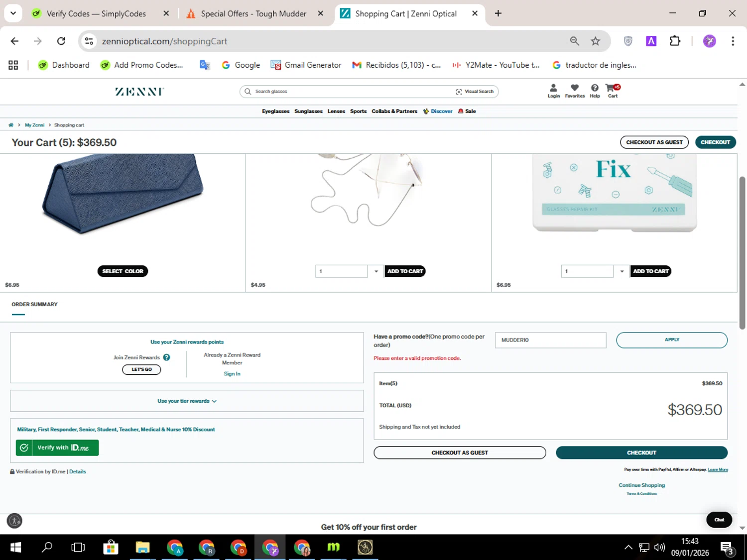Viewport: 747px width, 560px height.
Task: Open the Chrome three-dot menu
Action: pyautogui.click(x=733, y=41)
